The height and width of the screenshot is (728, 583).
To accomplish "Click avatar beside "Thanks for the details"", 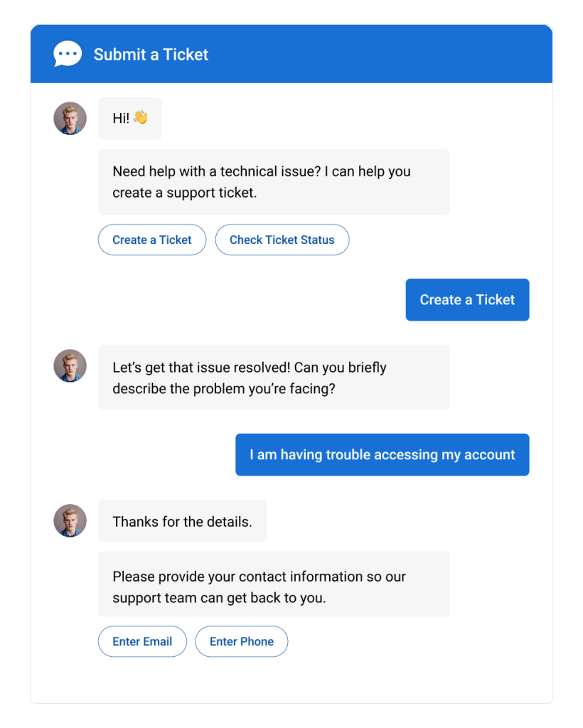I will (70, 520).
